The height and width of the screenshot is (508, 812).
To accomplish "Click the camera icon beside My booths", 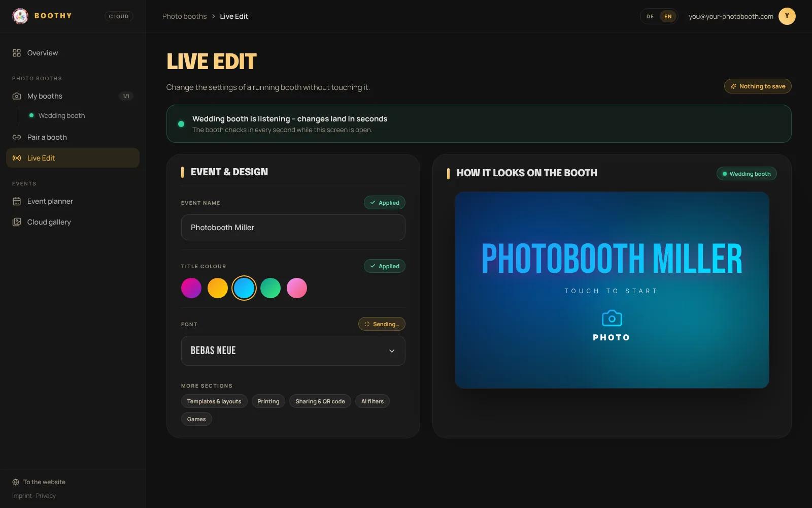I will pos(17,96).
